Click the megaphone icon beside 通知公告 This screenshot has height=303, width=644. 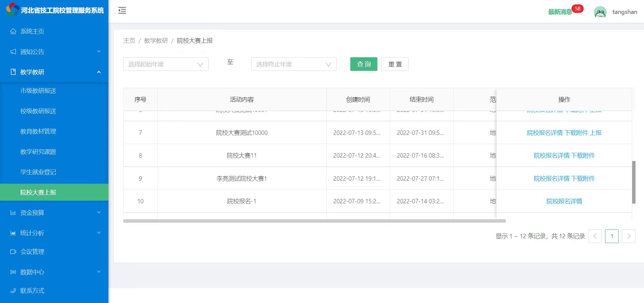coord(13,52)
